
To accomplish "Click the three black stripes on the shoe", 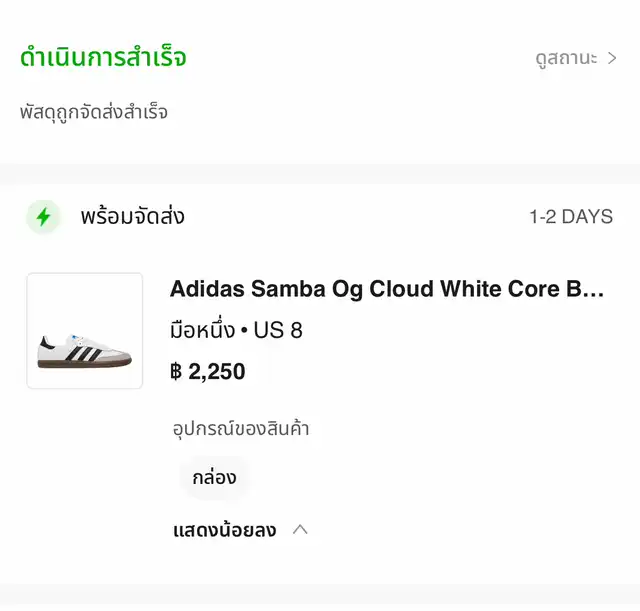I will [84, 351].
